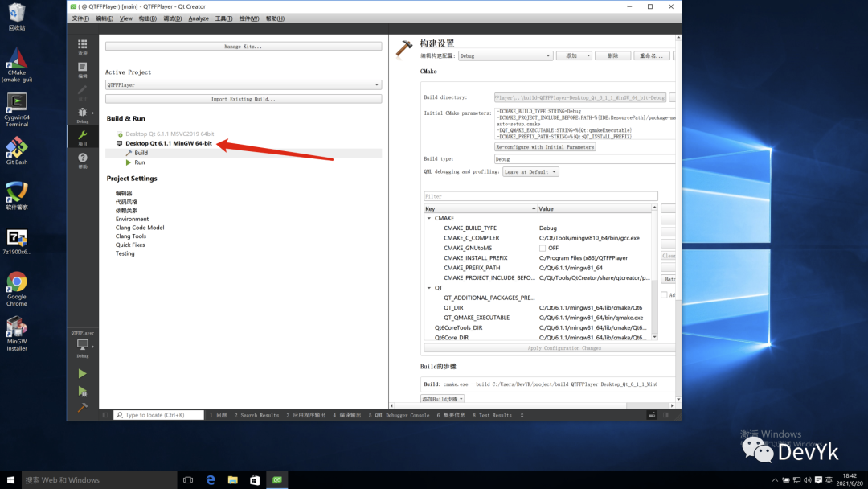Toggle right sidebar via bottom bar icon
The height and width of the screenshot is (489, 868).
[x=666, y=415]
